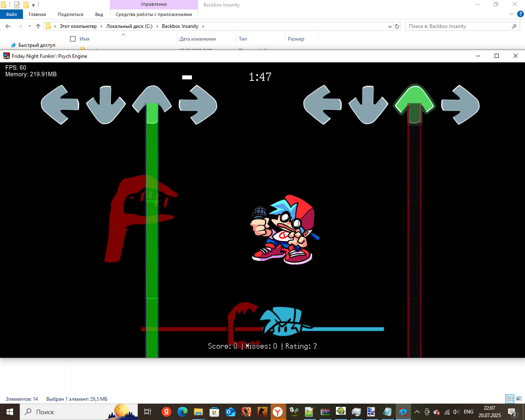
Task: Expand the address bar history dropdown
Action: point(390,26)
